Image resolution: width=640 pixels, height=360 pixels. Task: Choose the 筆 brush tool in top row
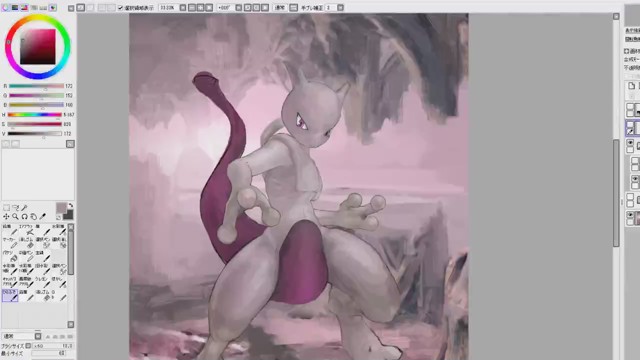tap(43, 229)
